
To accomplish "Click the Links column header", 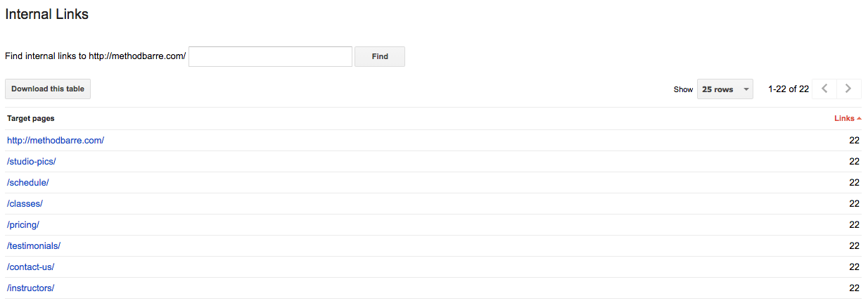I will (x=844, y=119).
